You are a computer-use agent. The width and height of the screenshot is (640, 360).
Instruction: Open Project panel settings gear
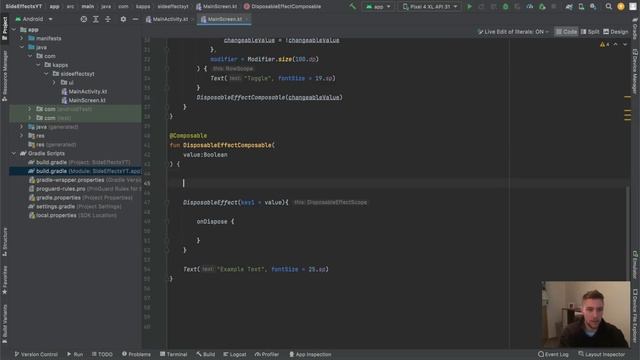pos(123,19)
